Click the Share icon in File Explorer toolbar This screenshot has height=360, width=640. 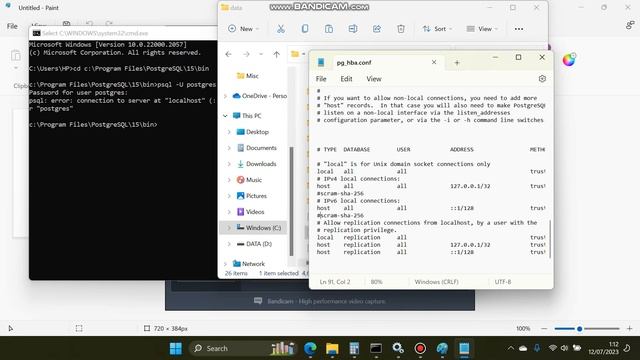point(377,29)
